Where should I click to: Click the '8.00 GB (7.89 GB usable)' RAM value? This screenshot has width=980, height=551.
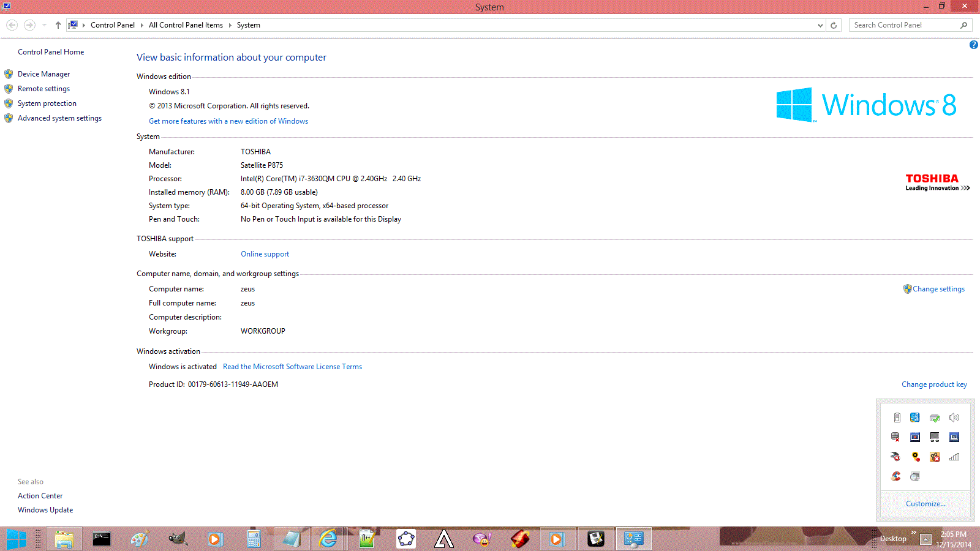[279, 192]
